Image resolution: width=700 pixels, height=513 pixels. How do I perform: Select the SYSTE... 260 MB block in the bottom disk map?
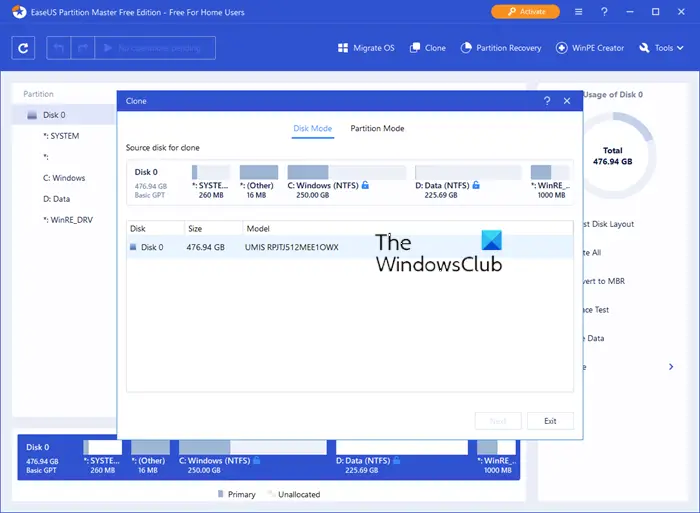(x=102, y=457)
